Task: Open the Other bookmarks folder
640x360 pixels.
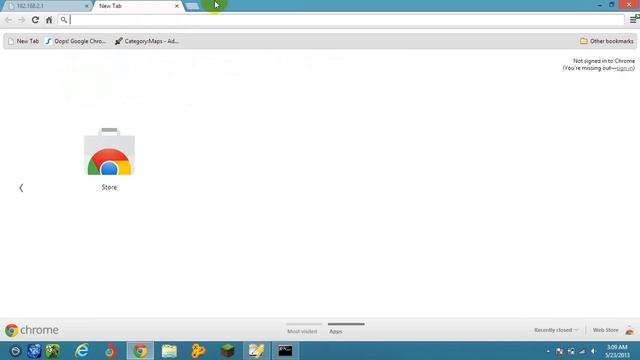Action: pyautogui.click(x=607, y=41)
